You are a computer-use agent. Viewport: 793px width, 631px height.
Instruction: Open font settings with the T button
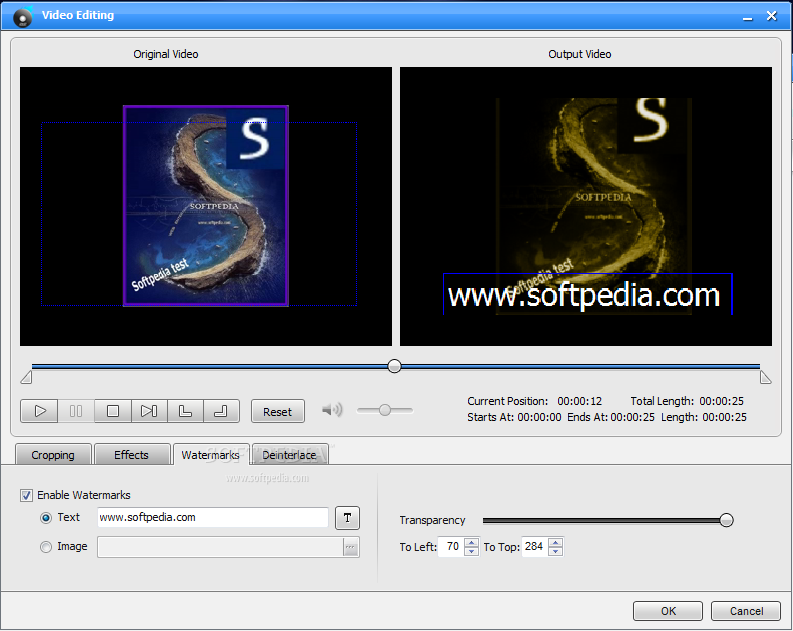[347, 518]
